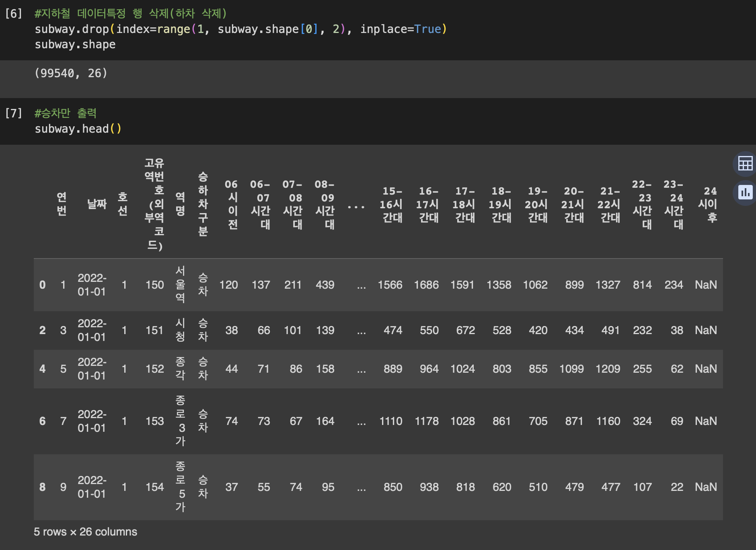
Task: Click the 06시이전 column header
Action: click(x=231, y=204)
